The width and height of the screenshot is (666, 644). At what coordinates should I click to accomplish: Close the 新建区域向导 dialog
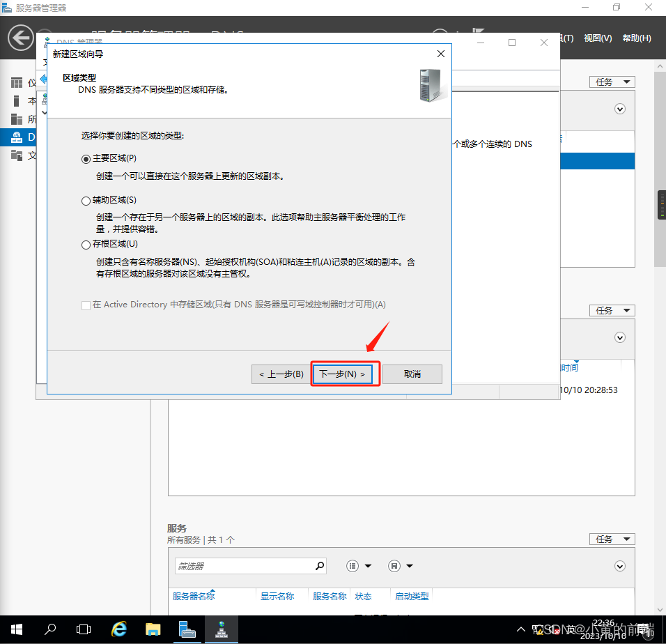coord(441,54)
